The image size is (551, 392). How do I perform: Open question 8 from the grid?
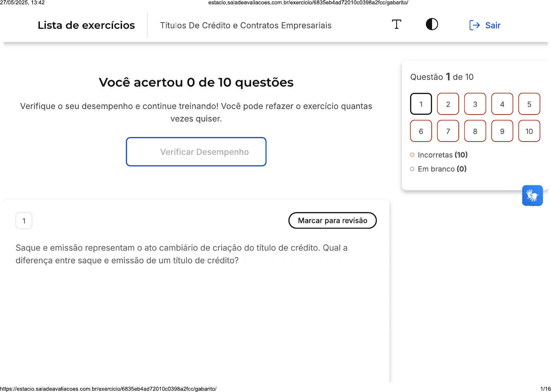pos(475,131)
